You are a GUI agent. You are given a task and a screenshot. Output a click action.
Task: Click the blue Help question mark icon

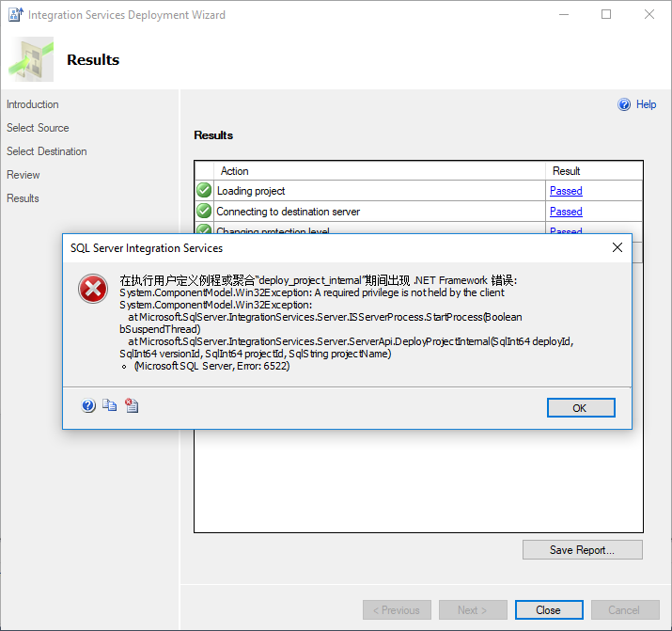click(x=624, y=104)
